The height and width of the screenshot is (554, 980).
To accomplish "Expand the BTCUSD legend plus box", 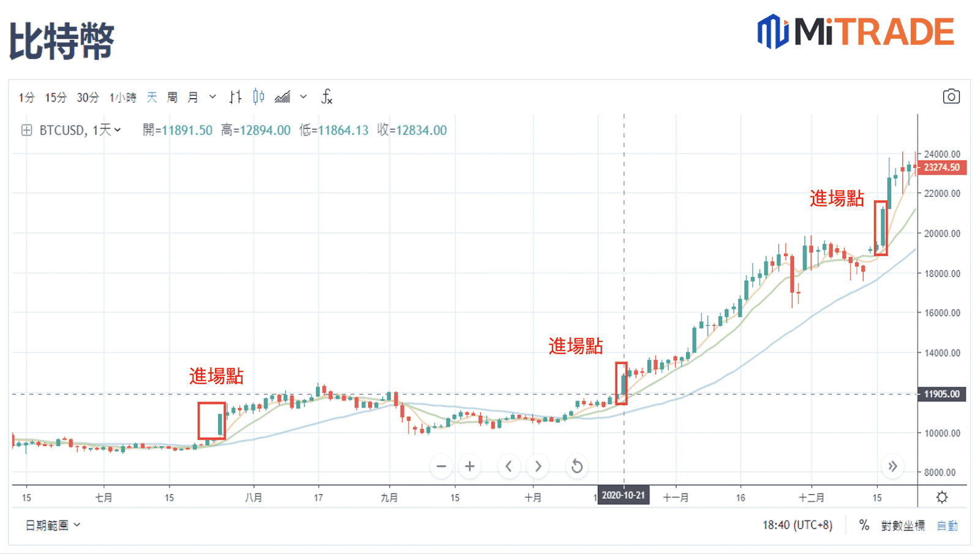I will 26,130.
